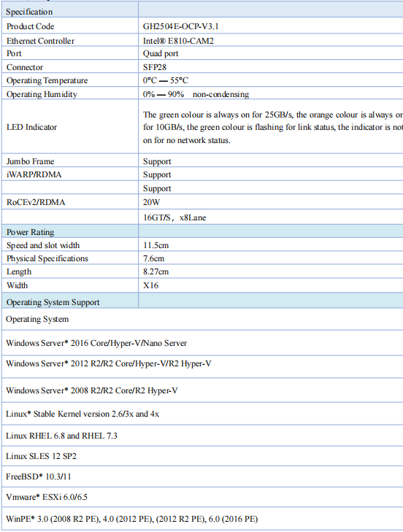Click the Operating Temperature label
This screenshot has height=532, width=403.
(x=47, y=80)
